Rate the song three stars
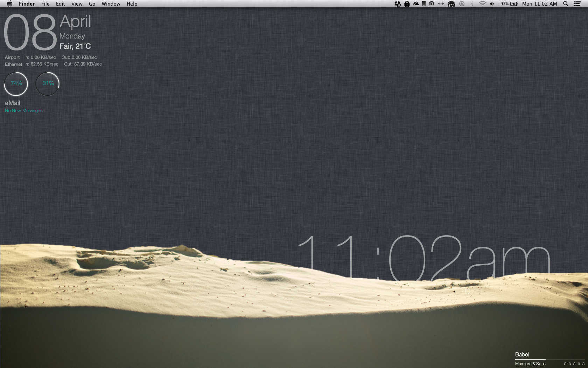588x368 pixels. pos(574,363)
